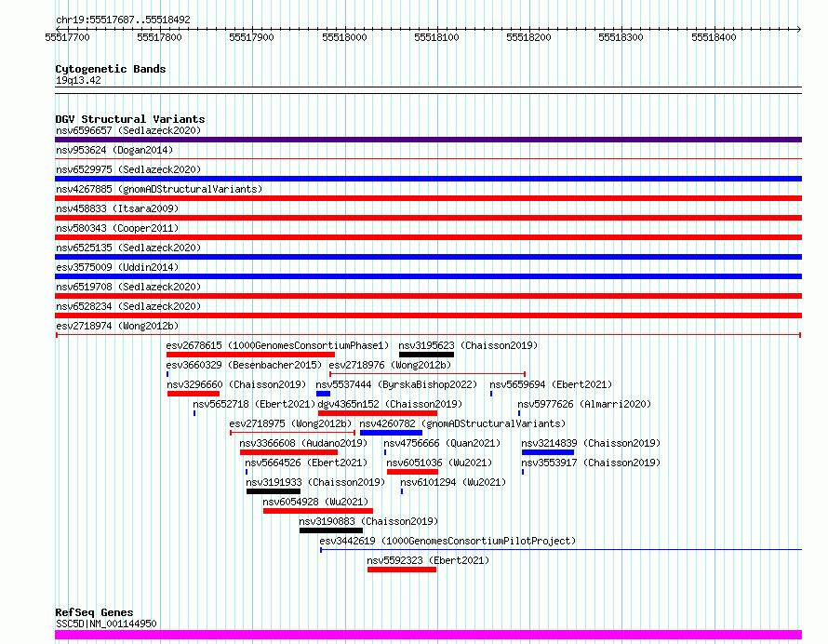Click the magenta SSC5D gene bar
Viewport: 828px width, 644px height.
(x=428, y=635)
